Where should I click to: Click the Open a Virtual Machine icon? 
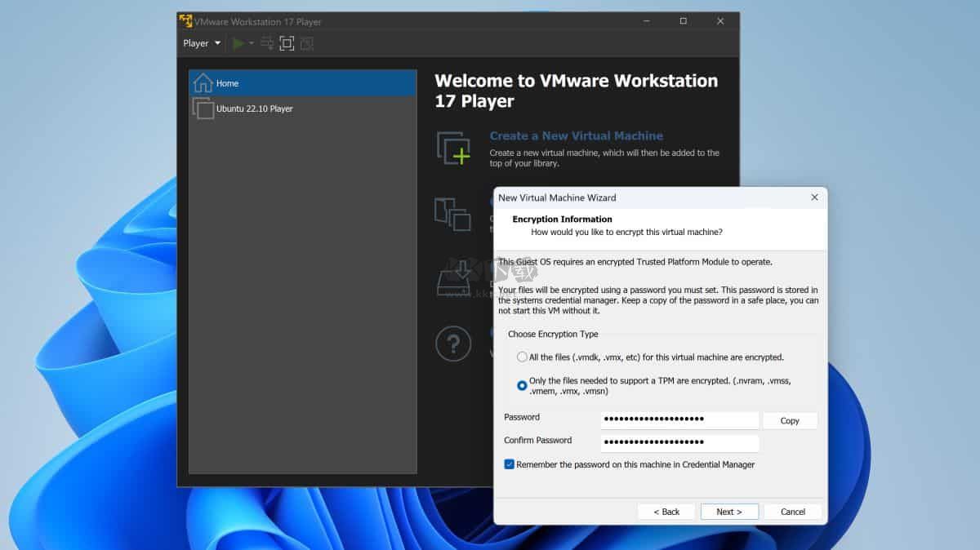[453, 215]
